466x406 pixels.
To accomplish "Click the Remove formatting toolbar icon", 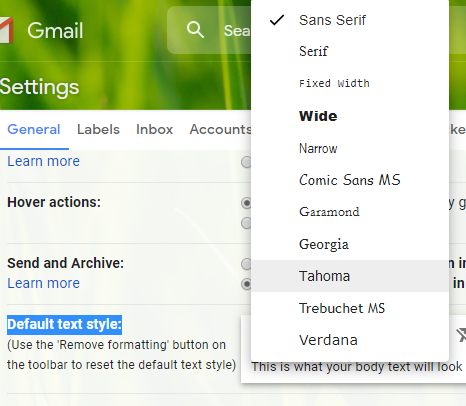I will (461, 335).
